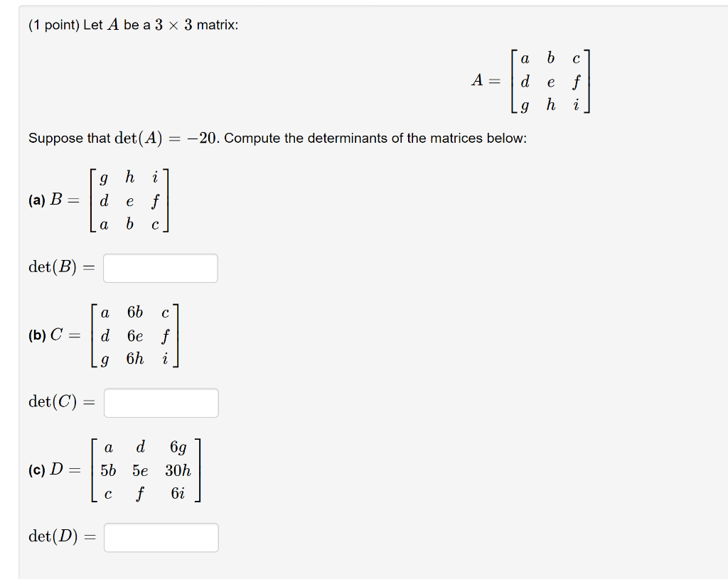The height and width of the screenshot is (579, 728).
Task: Click the problem instruction sentence
Action: point(277,138)
